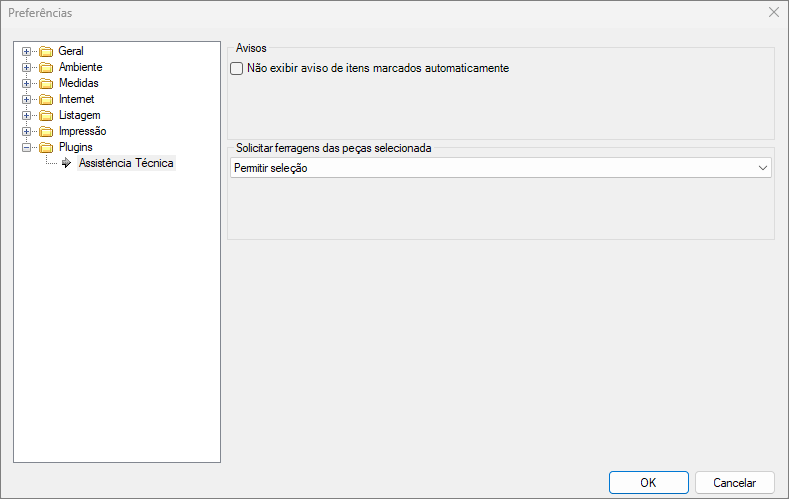
Task: Expand the Geral tree node
Action: [x=26, y=51]
